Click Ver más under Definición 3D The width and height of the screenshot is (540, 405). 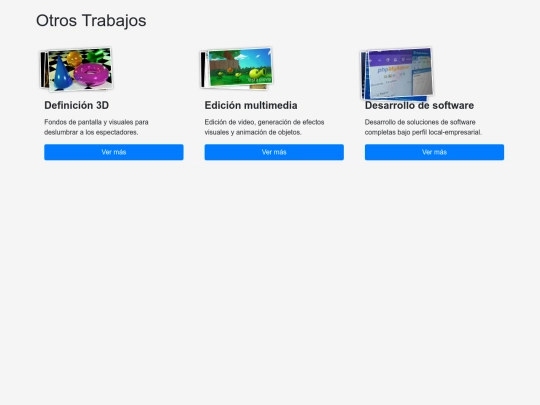[x=114, y=152]
